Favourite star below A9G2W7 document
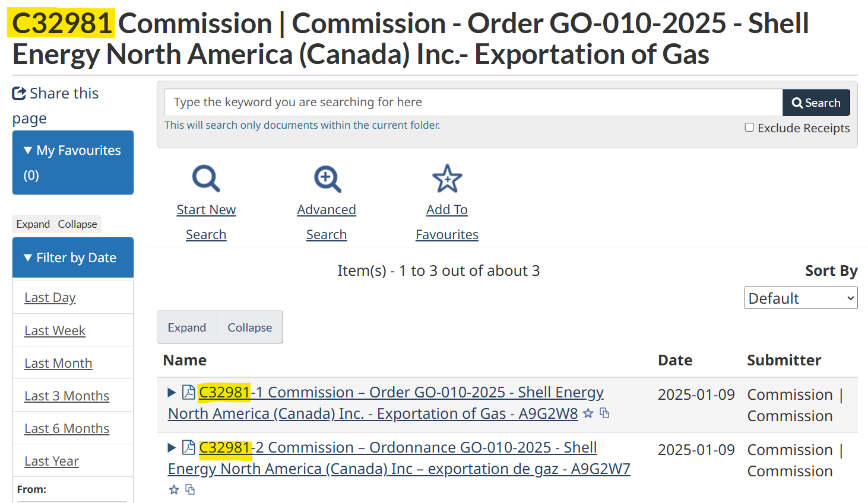The height and width of the screenshot is (503, 868). (174, 489)
